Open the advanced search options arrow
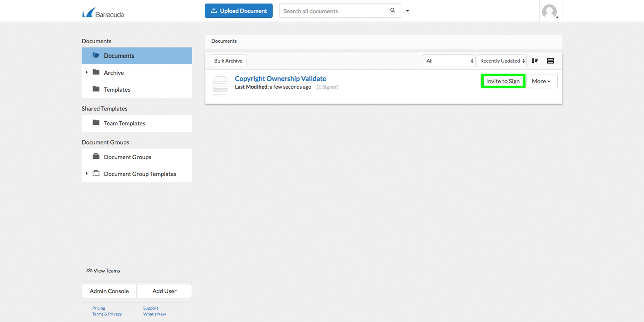The image size is (644, 322). coord(407,11)
